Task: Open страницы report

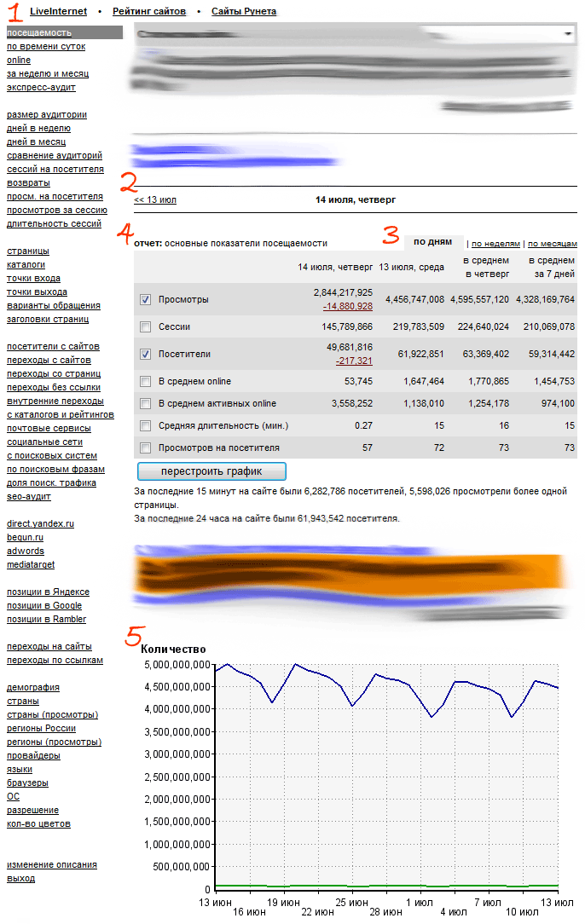Action: click(28, 251)
